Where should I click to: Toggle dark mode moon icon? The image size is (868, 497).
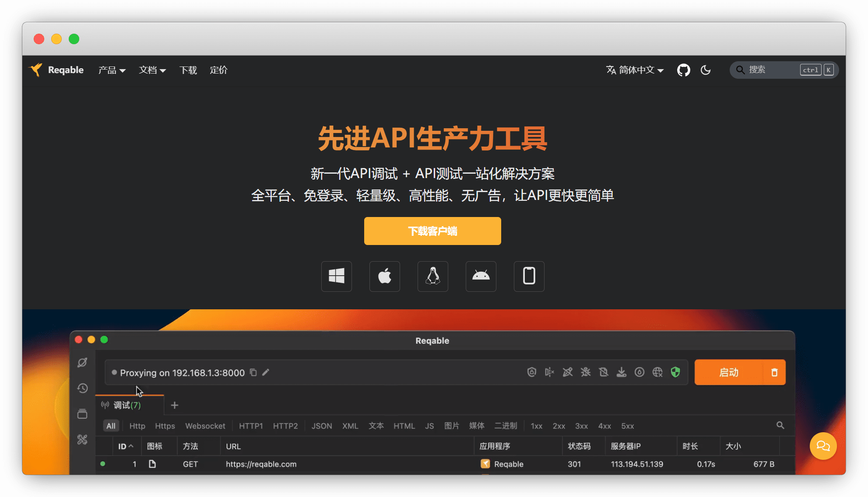pos(706,70)
